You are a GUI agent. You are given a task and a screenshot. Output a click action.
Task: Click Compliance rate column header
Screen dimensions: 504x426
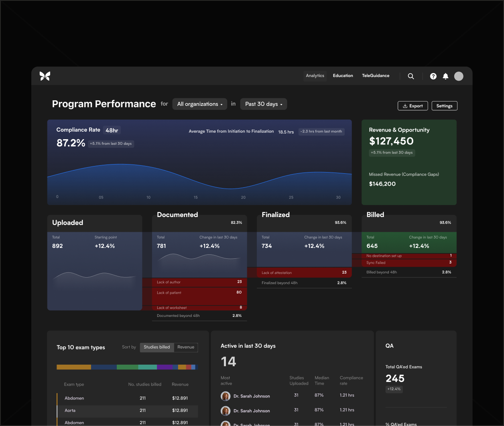(x=351, y=381)
